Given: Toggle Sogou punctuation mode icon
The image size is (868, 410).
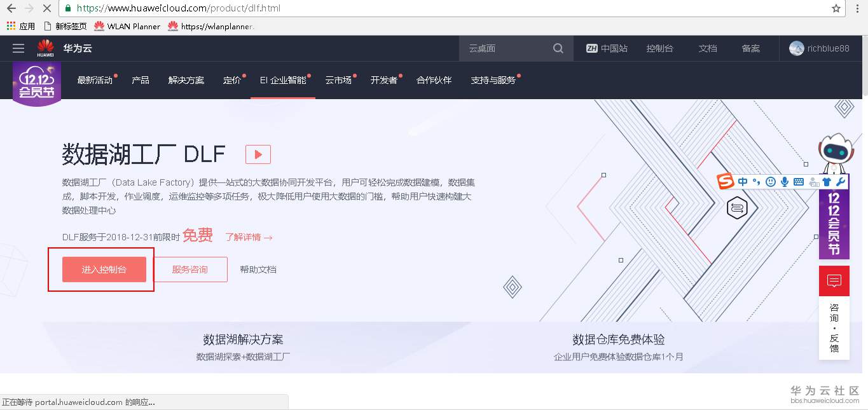Looking at the screenshot, I should [756, 182].
